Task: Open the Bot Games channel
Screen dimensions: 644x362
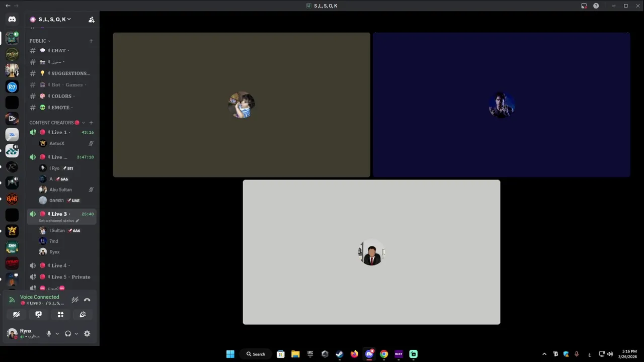Action: (x=62, y=84)
